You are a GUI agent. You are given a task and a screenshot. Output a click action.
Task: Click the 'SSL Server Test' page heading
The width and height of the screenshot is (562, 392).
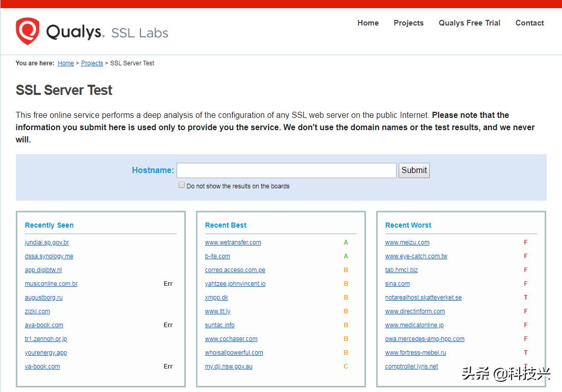[x=64, y=90]
